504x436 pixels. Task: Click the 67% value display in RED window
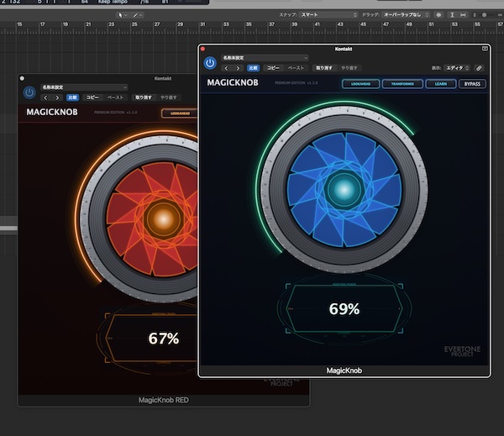click(x=164, y=339)
